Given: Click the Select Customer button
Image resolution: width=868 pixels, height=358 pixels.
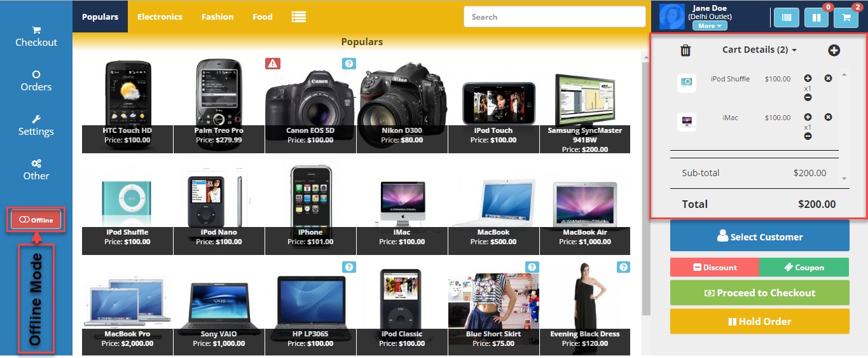Looking at the screenshot, I should click(x=759, y=237).
